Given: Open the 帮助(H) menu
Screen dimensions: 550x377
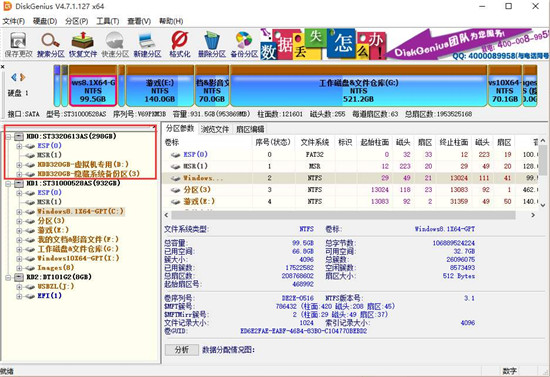Looking at the screenshot, I should 171,21.
